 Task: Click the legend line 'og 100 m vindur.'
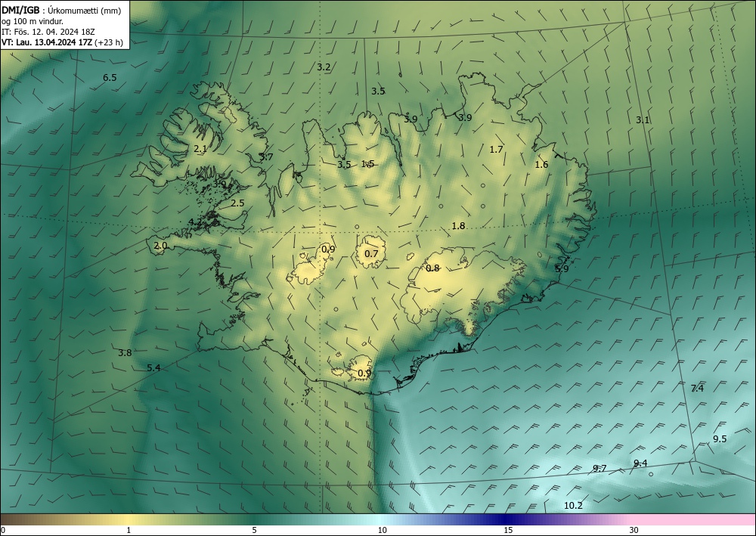(33, 21)
